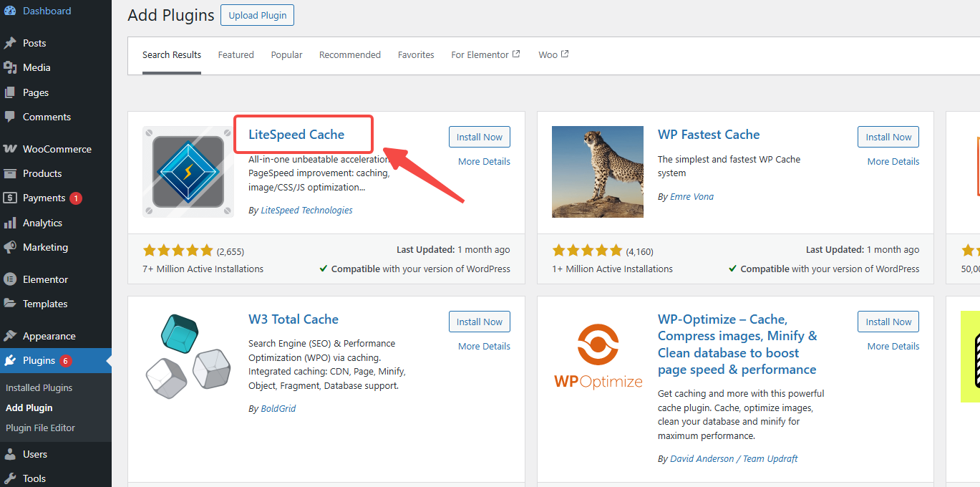Open Media via its sidebar icon
Image resolution: width=980 pixels, height=487 pixels.
click(10, 67)
